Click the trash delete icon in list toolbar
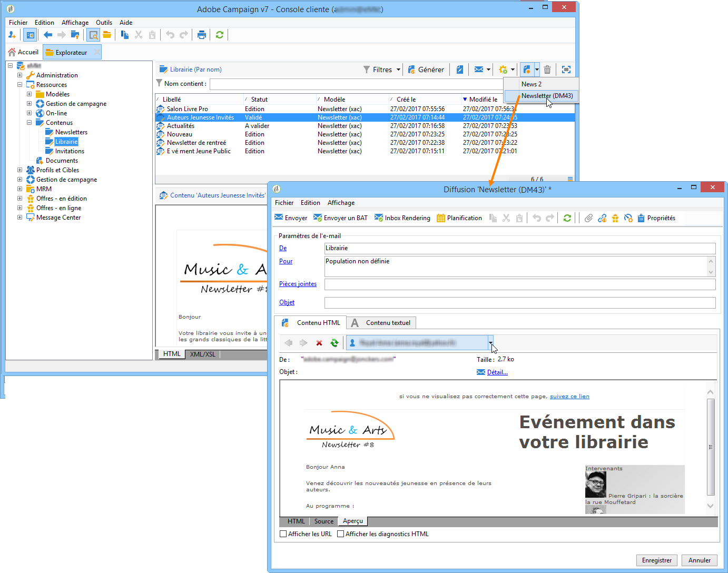 tap(547, 70)
